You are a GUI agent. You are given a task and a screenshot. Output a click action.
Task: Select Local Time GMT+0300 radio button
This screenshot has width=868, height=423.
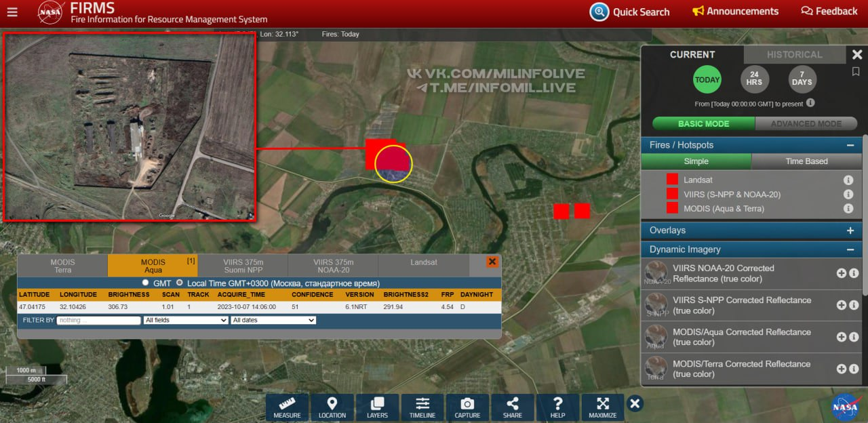coord(180,283)
